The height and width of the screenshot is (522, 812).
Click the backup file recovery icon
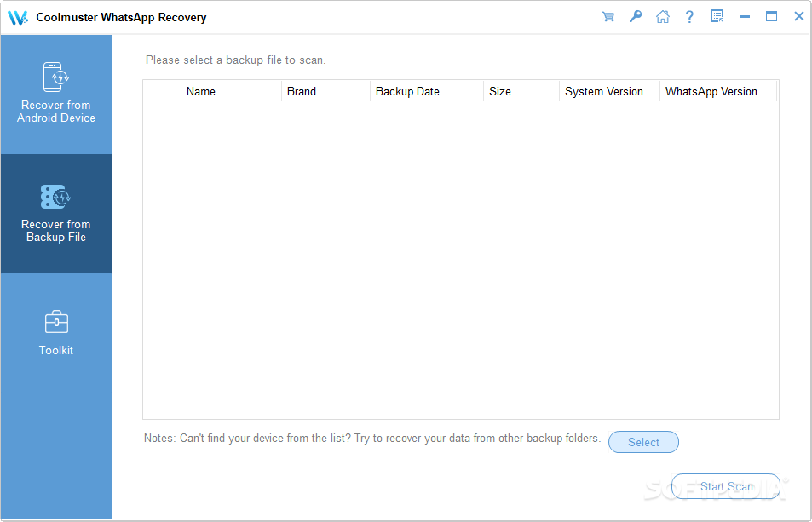(x=56, y=197)
